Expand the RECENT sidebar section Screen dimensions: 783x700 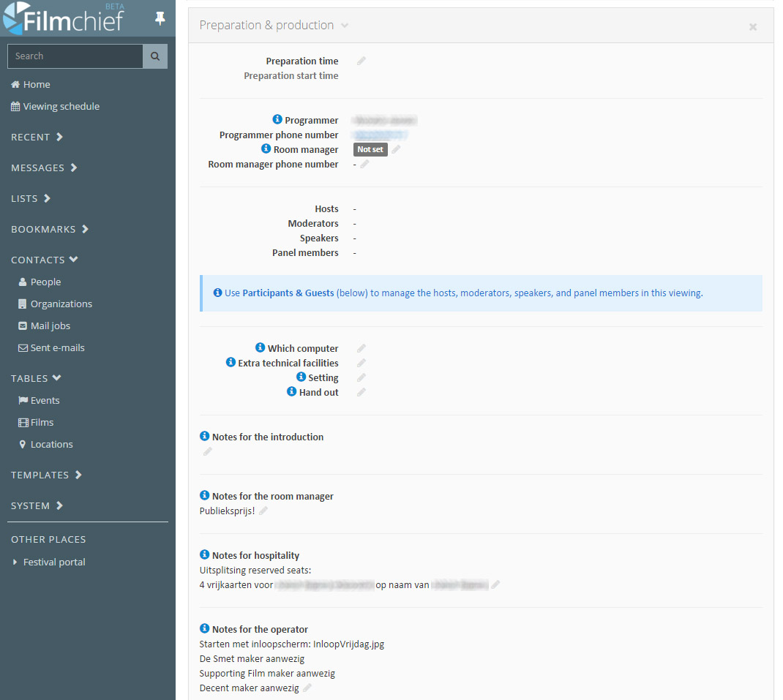(37, 138)
